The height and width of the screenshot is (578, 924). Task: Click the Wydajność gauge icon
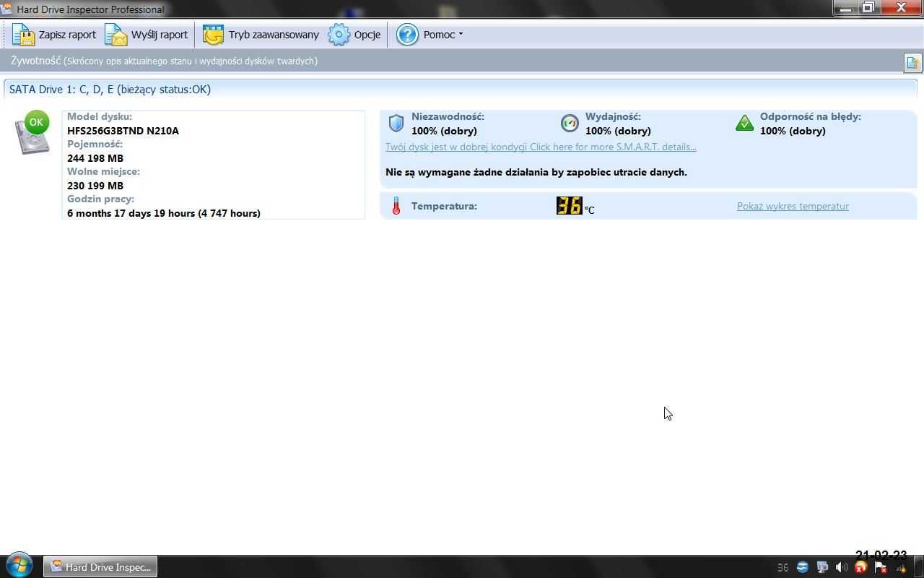point(570,124)
